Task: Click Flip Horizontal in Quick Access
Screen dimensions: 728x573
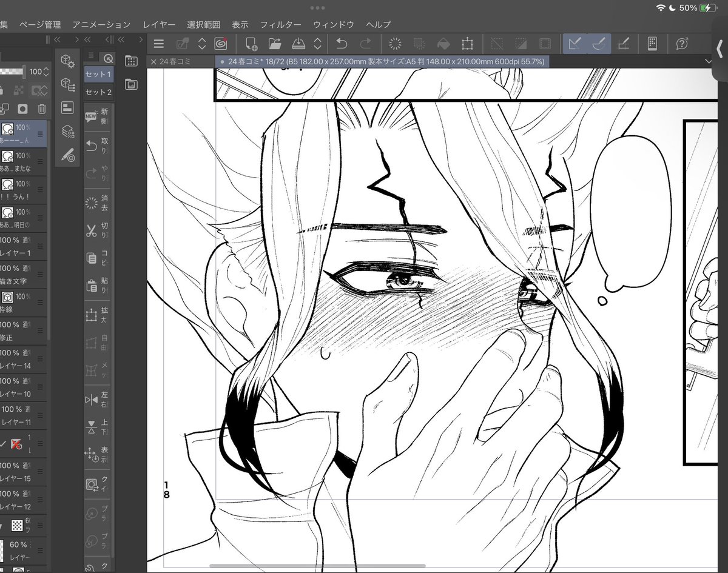Action: click(x=91, y=400)
